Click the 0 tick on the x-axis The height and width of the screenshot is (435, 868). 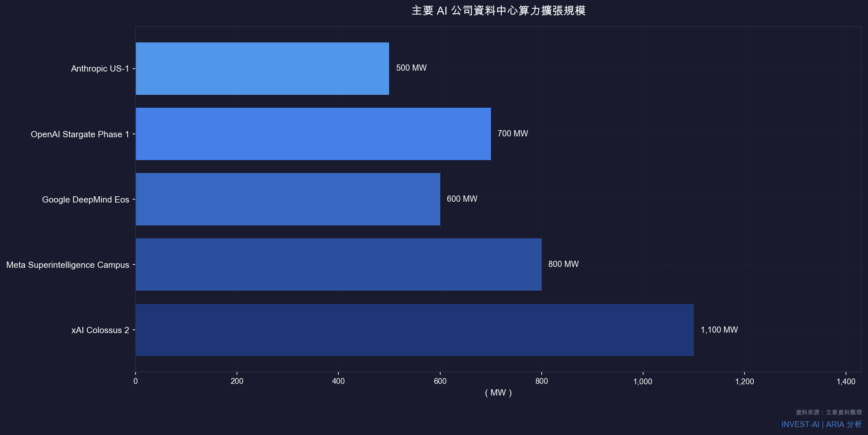coord(135,381)
